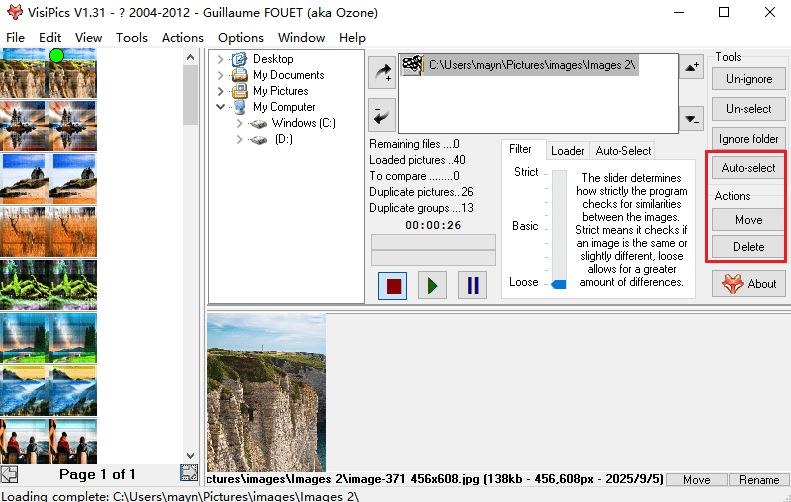Click the Windows (C:) drive icon
The height and width of the screenshot is (502, 791).
click(x=258, y=124)
